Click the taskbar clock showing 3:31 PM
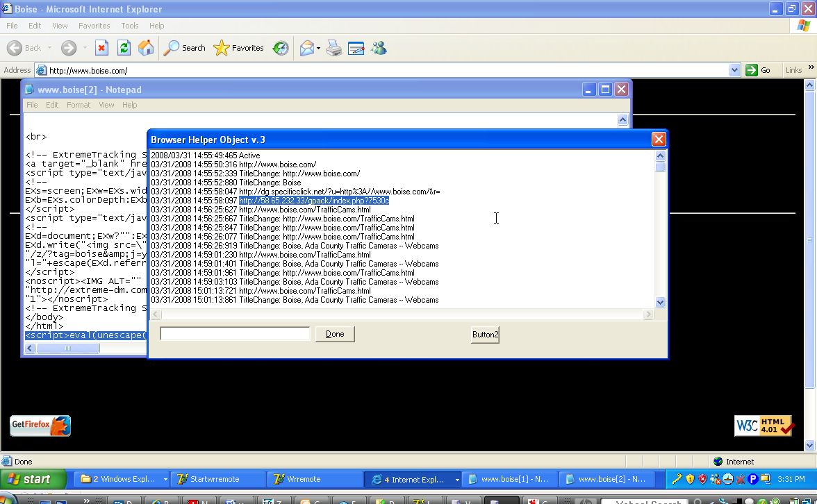Viewport: 817px width, 504px height. (791, 479)
